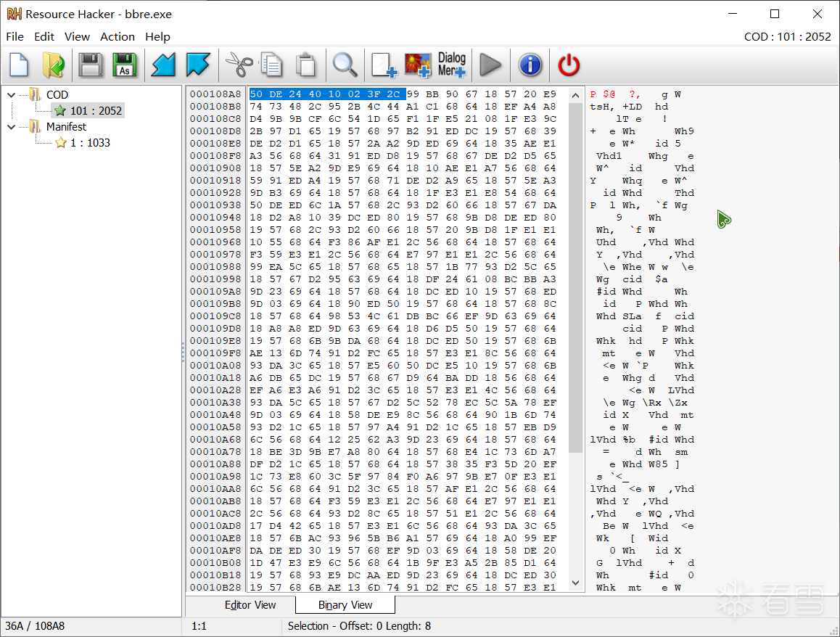The image size is (840, 637).
Task: Click the left-pointing blue bookmark icon
Action: (163, 65)
